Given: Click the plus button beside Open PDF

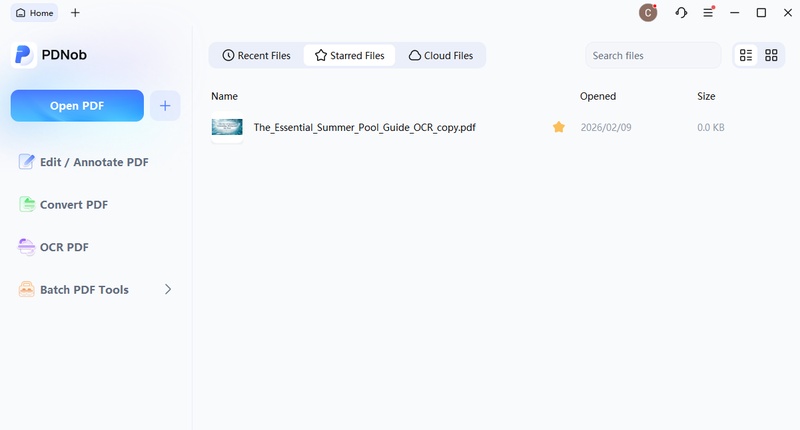Looking at the screenshot, I should [165, 105].
